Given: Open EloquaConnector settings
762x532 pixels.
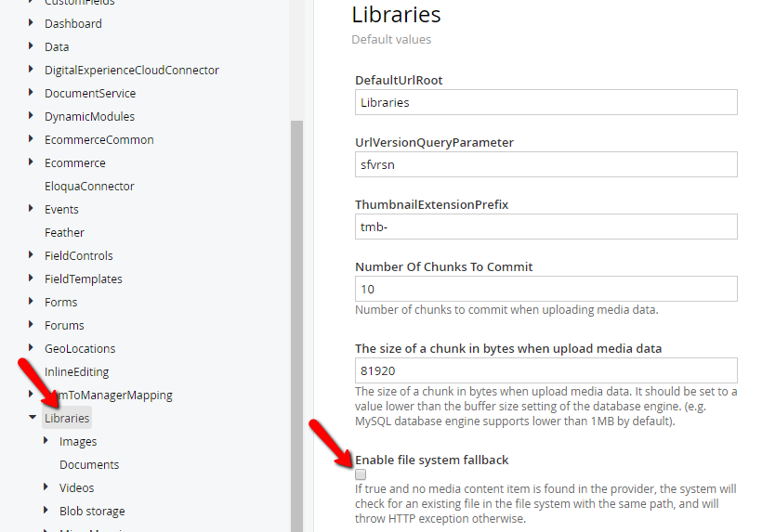Looking at the screenshot, I should [89, 187].
